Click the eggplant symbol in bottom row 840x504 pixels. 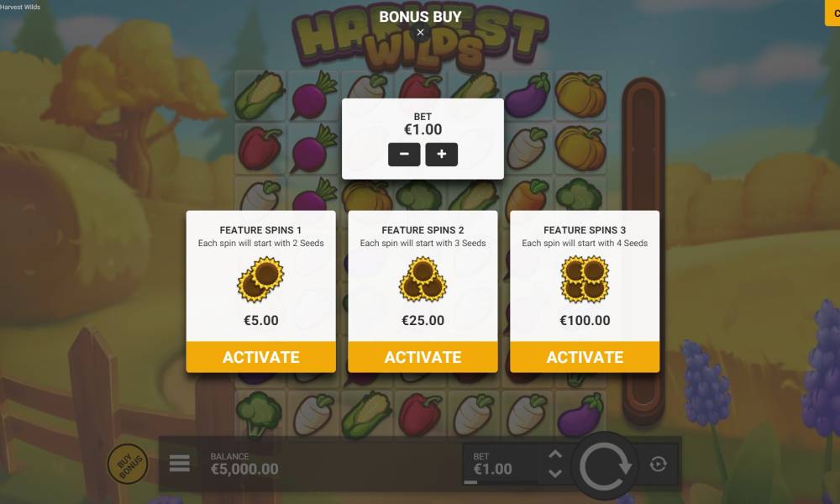tap(580, 414)
